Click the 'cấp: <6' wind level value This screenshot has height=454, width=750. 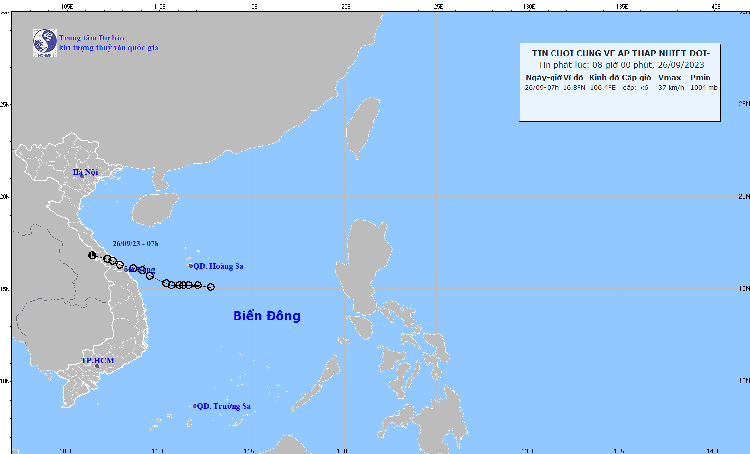click(x=636, y=88)
